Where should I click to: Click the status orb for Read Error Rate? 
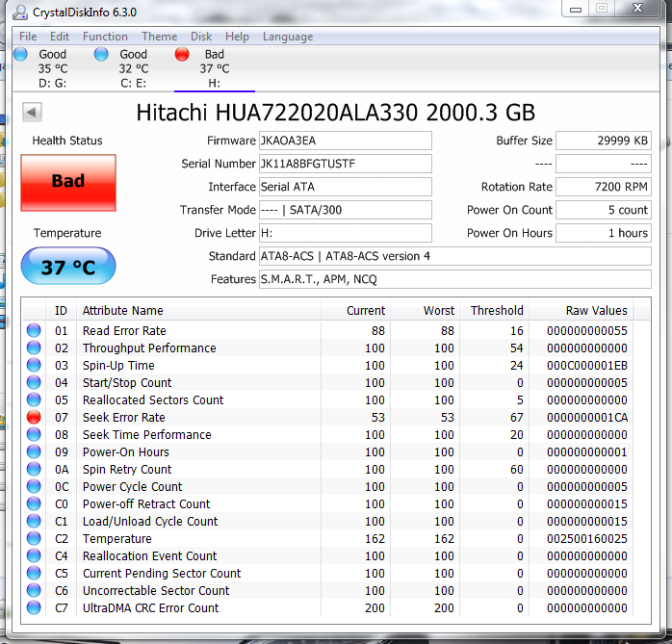tap(34, 330)
